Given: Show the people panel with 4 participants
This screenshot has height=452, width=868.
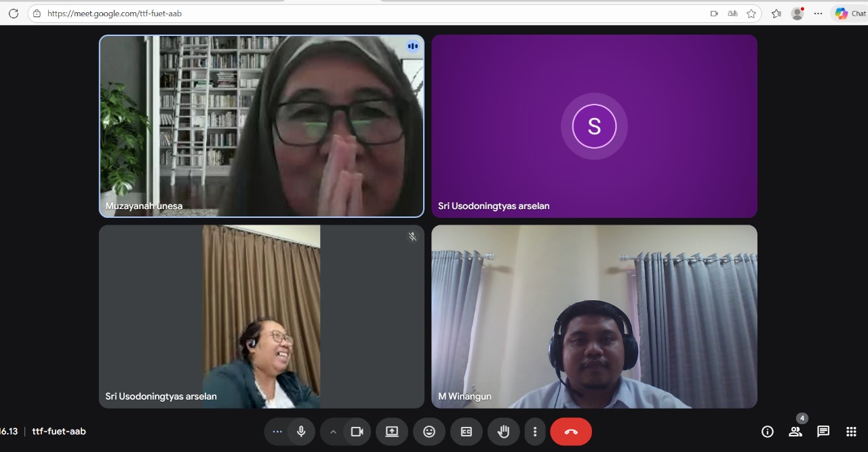Looking at the screenshot, I should pyautogui.click(x=795, y=432).
